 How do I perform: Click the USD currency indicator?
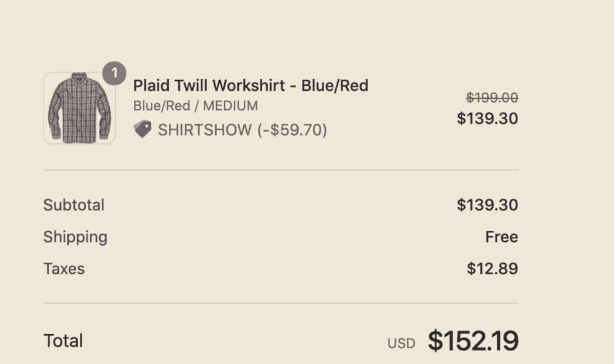tap(401, 343)
